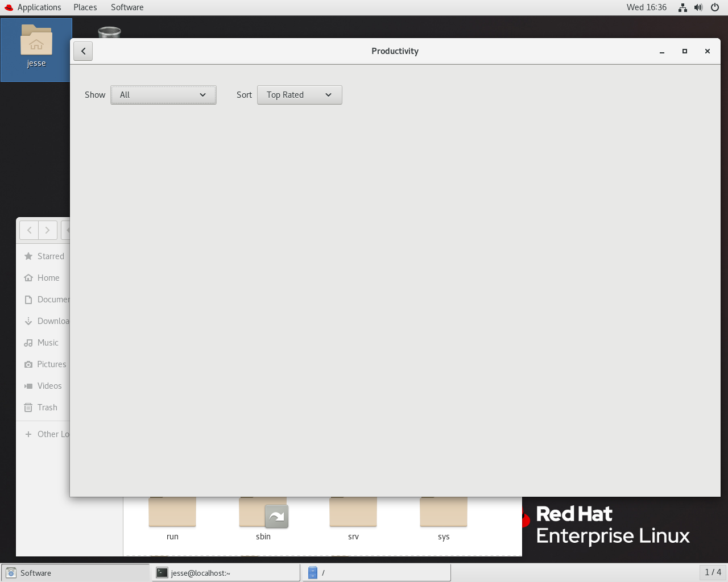Open Other Locations in file manager sidebar

[x=43, y=434]
